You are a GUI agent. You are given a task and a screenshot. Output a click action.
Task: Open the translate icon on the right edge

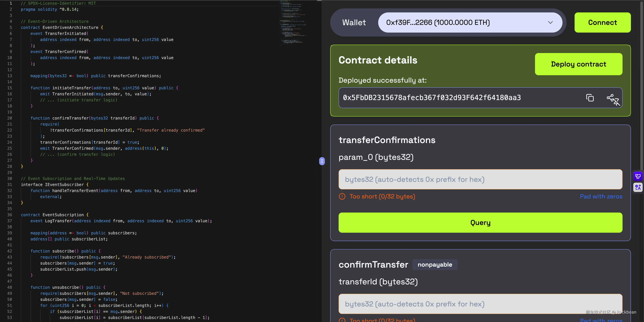[x=638, y=187]
